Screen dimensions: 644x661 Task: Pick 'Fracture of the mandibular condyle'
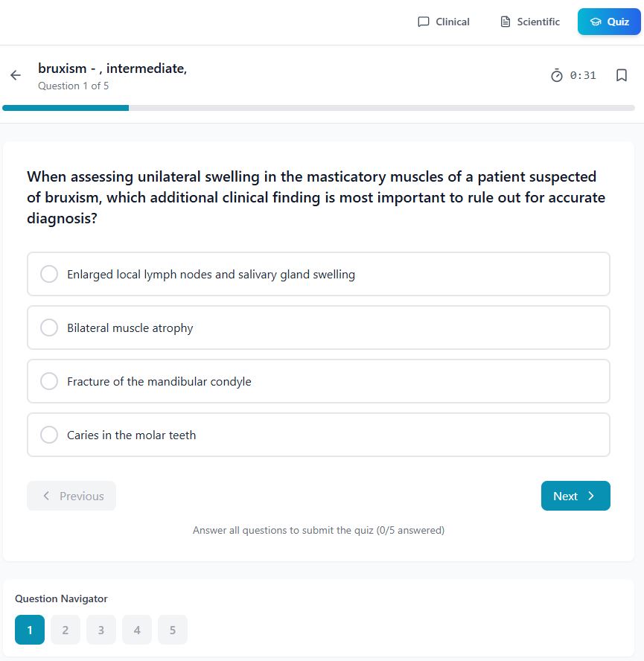(x=49, y=381)
